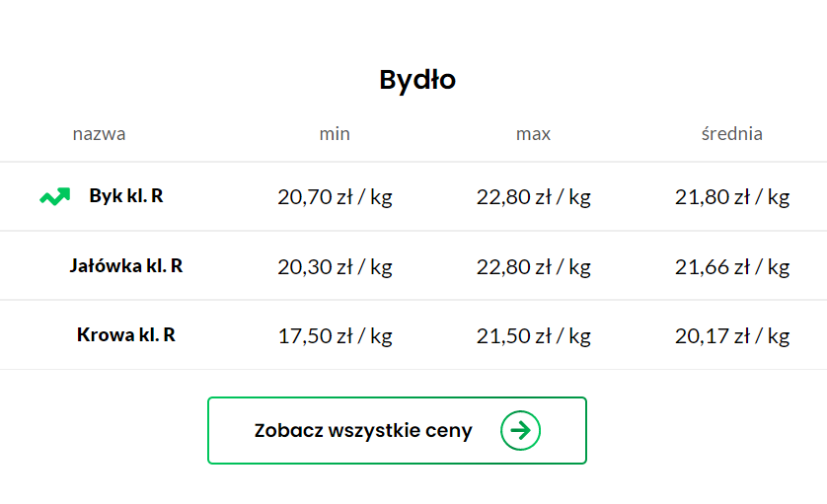Click the max column header
This screenshot has height=504, width=827.
533,134
